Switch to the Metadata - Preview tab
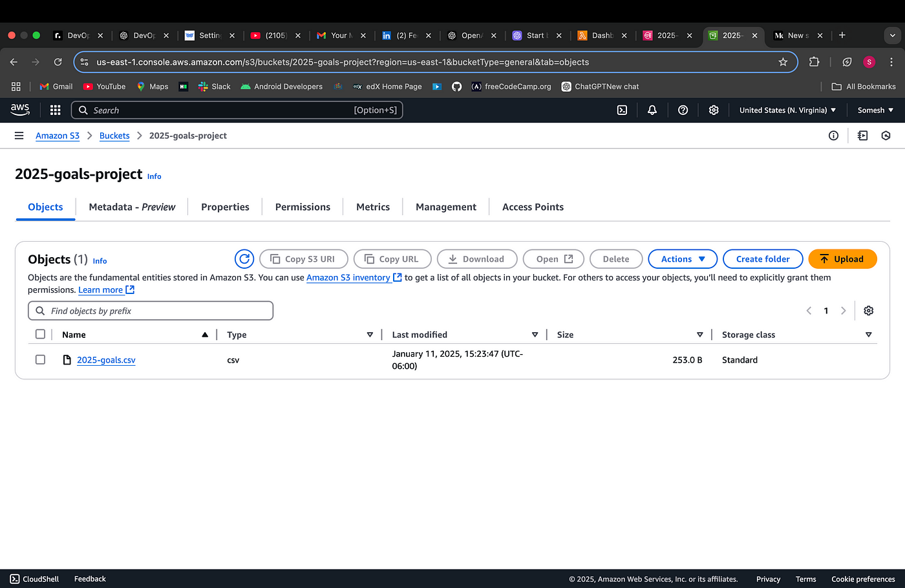Screen dimensions: 905x588 [132, 207]
